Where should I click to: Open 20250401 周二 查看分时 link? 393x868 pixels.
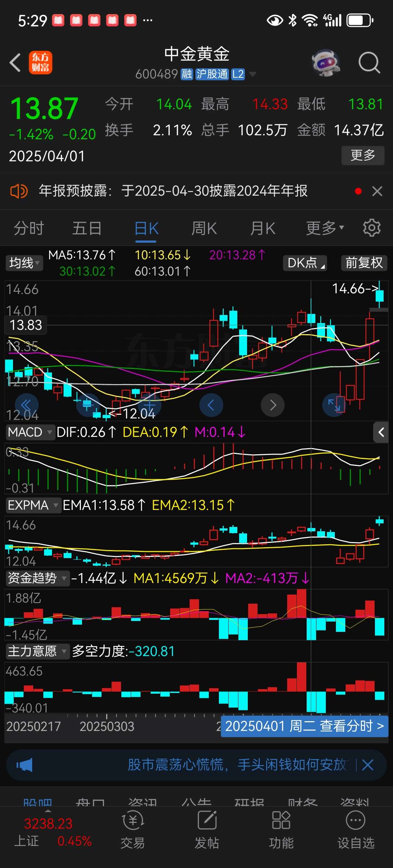(305, 726)
